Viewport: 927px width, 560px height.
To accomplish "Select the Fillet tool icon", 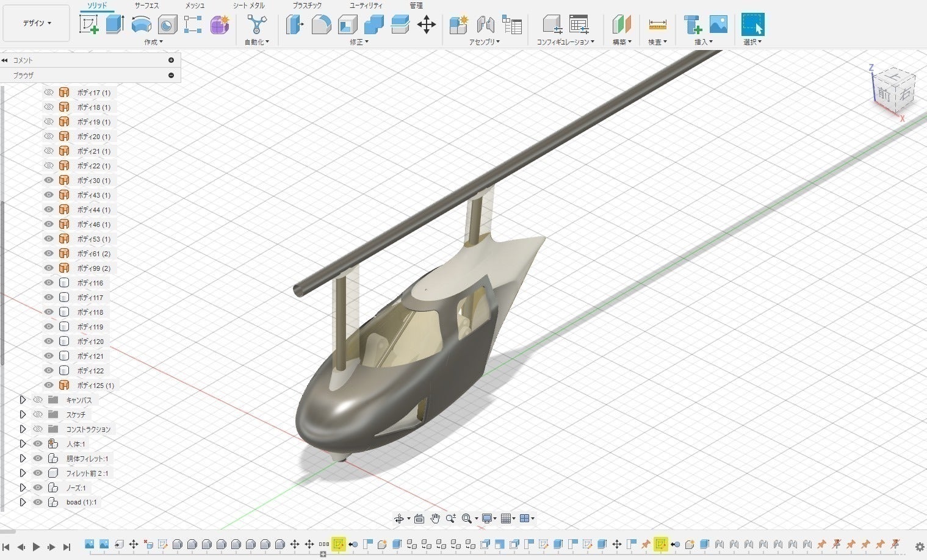I will click(321, 24).
